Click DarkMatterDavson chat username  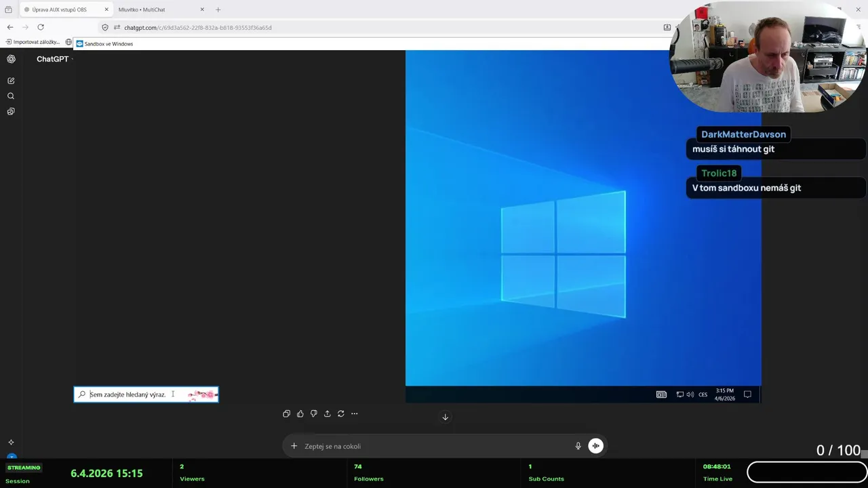point(743,134)
